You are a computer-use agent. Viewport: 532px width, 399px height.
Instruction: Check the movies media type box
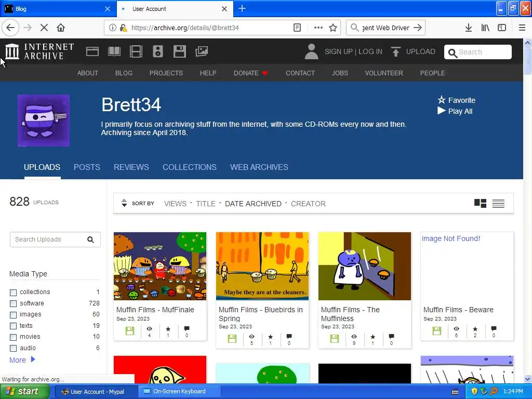[x=13, y=337]
